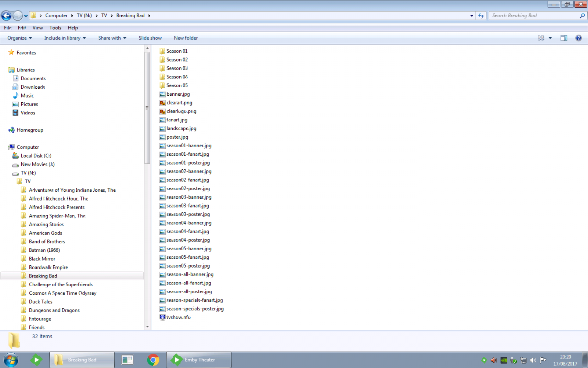Start a Slide show

pyautogui.click(x=150, y=38)
